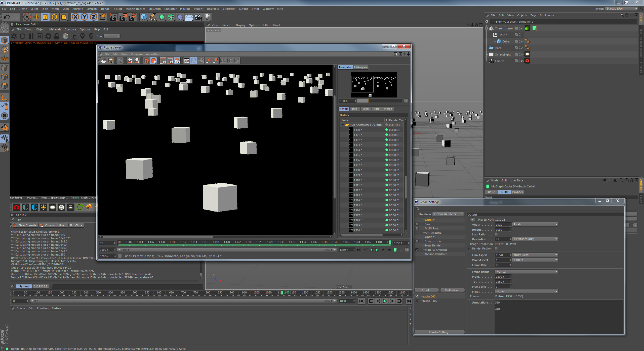644x351 pixels.
Task: Click the Undo arrow icon
Action: [7, 17]
